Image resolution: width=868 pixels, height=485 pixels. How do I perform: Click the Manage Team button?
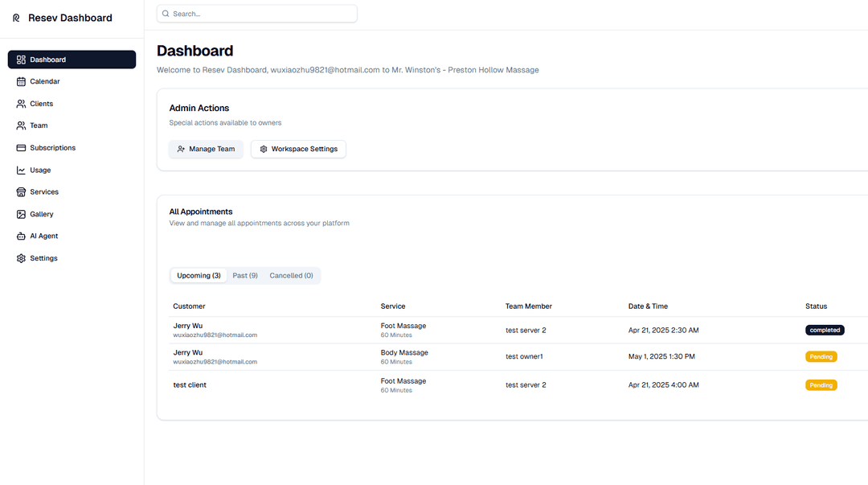tap(206, 149)
